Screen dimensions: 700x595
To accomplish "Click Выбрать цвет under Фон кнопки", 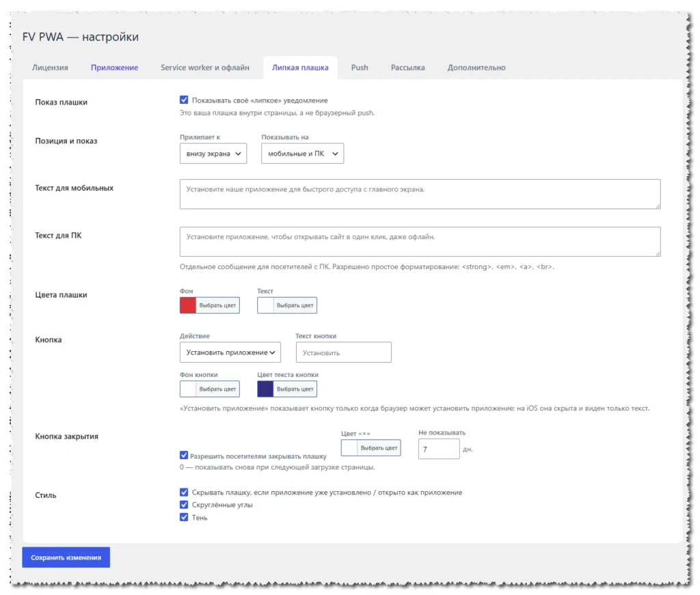I will coord(217,389).
